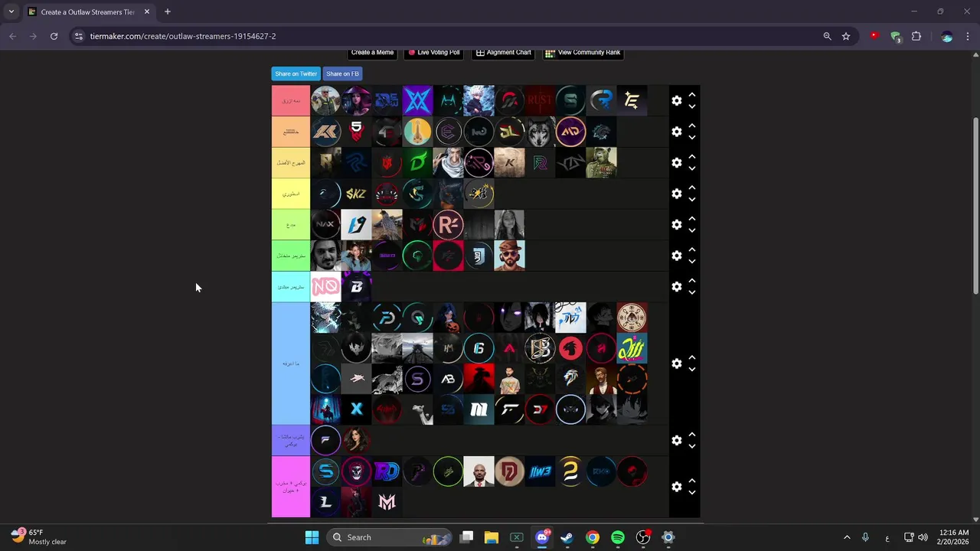Viewport: 980px width, 551px height.
Task: Select the white AB logo in blue tier
Action: 448,379
